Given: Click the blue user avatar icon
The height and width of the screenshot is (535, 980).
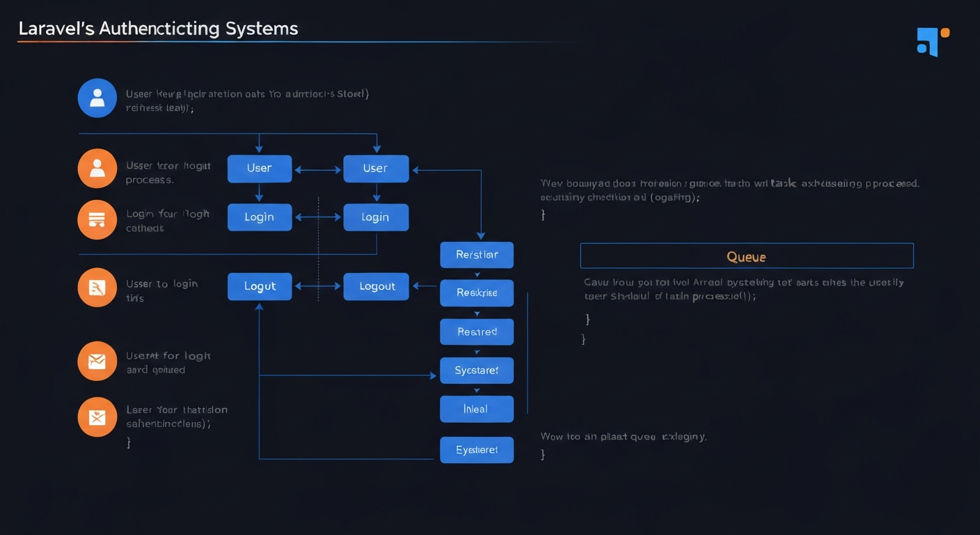Looking at the screenshot, I should tap(97, 98).
